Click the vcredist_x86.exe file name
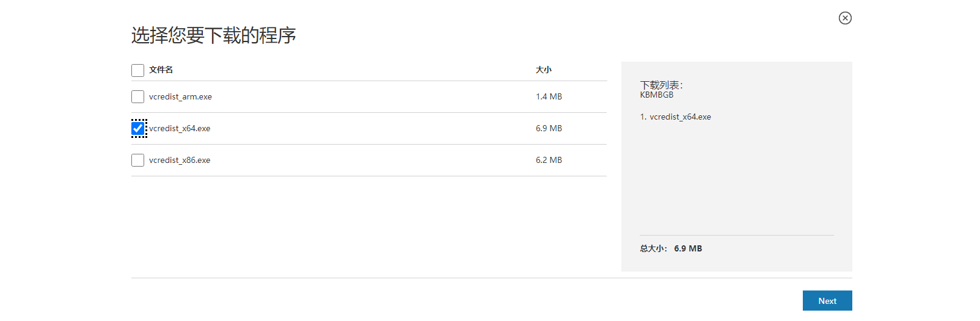Viewport: 980px width, 321px height. 180,161
